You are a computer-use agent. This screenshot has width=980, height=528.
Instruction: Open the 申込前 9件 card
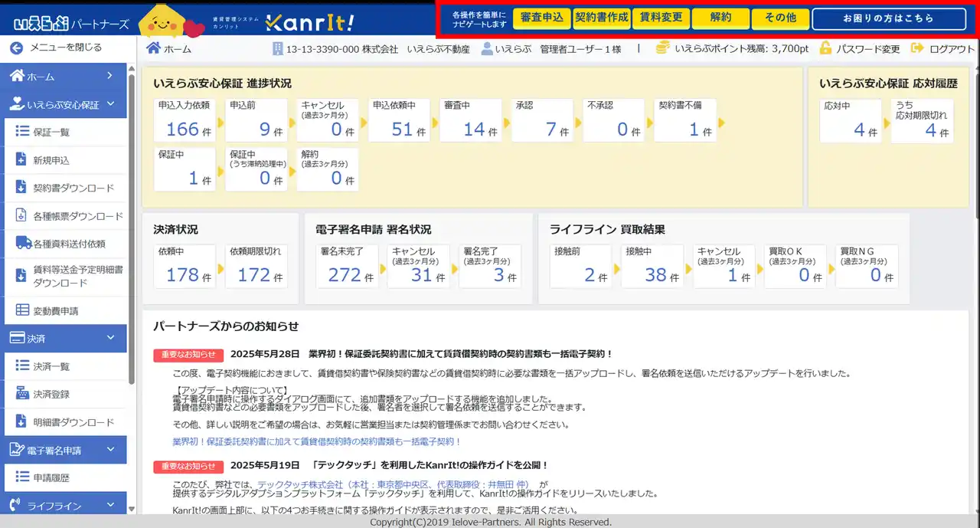point(256,120)
